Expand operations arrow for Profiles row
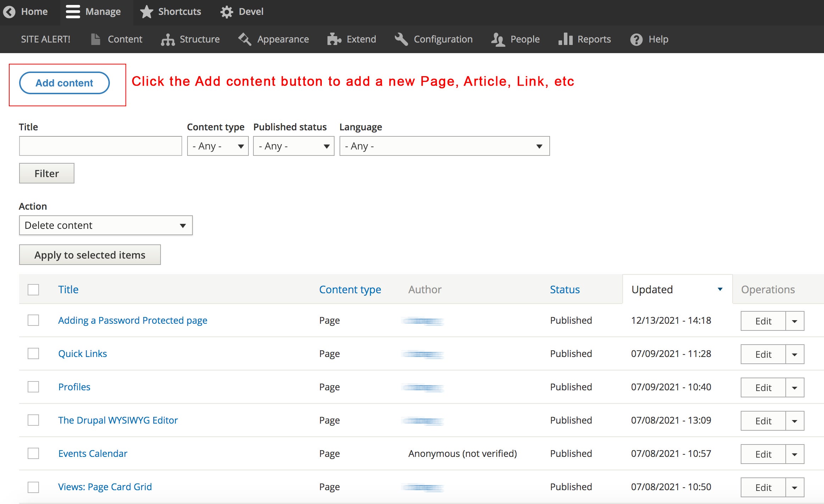 tap(795, 388)
